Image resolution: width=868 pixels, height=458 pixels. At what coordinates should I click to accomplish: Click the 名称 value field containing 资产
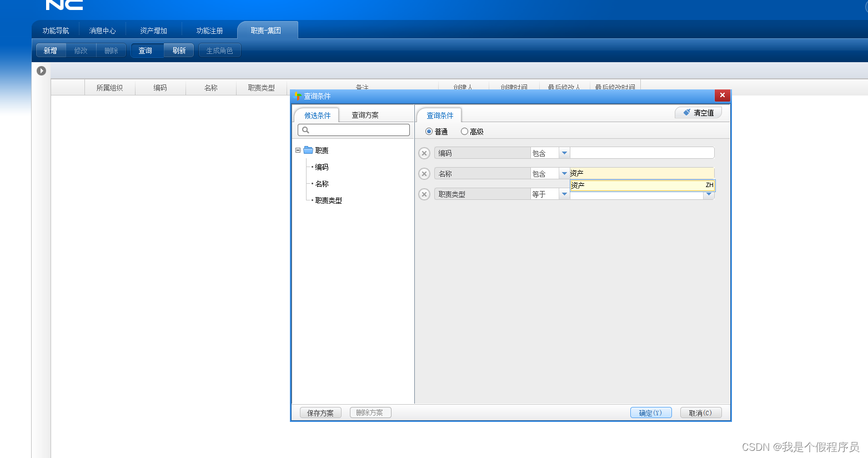[x=642, y=174]
